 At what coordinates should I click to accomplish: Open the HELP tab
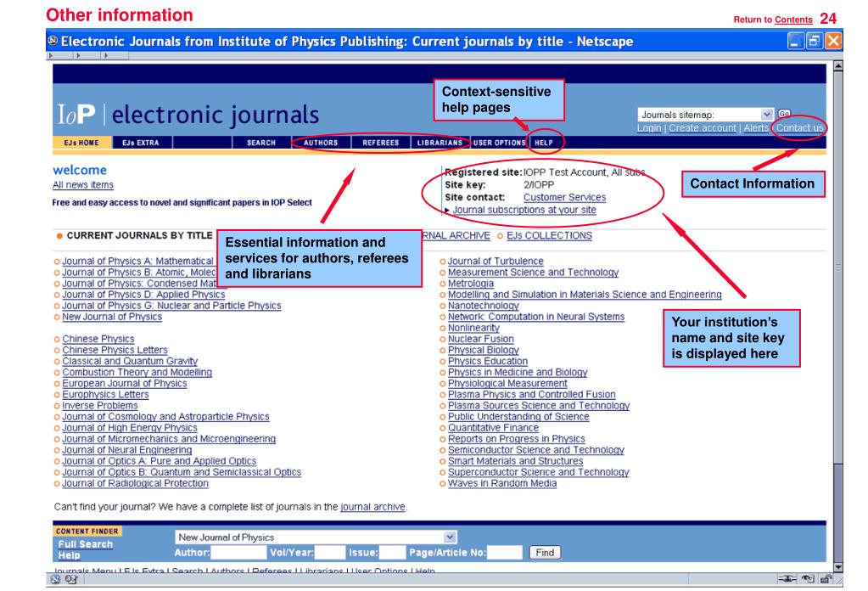[544, 143]
